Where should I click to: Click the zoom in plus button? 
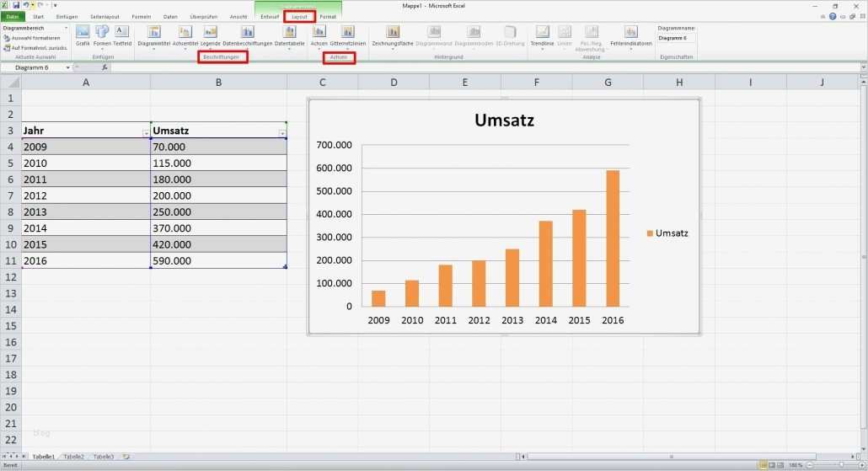(x=860, y=465)
